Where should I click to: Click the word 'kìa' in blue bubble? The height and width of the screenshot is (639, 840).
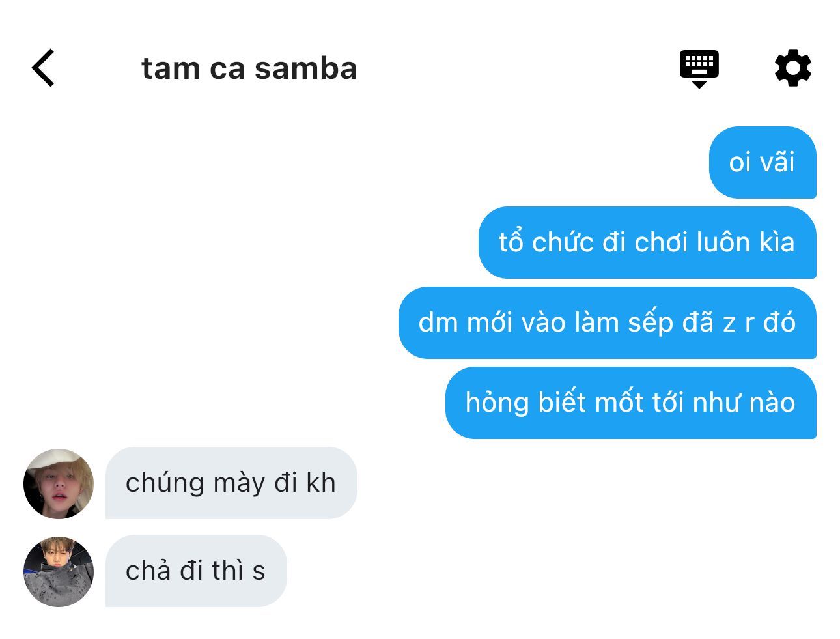coord(777,242)
